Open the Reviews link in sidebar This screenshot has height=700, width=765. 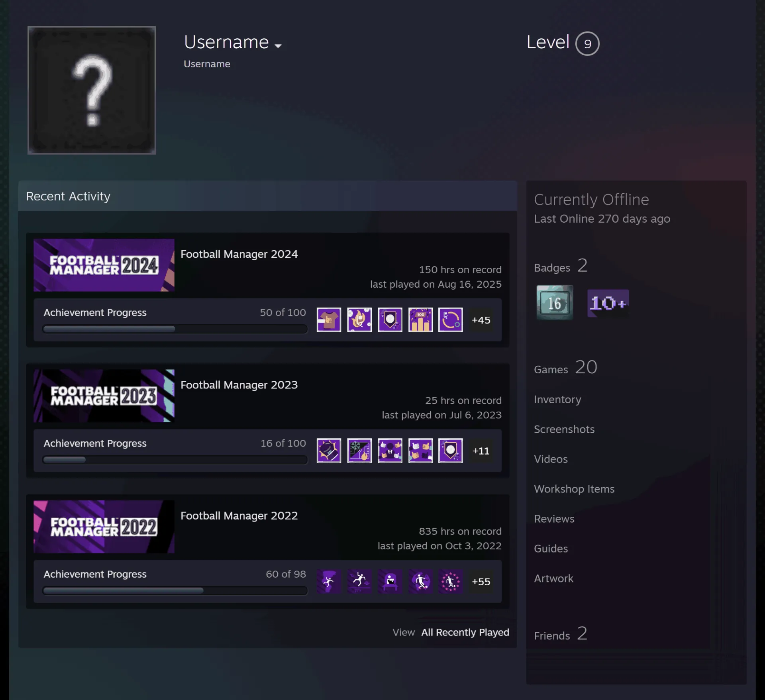(554, 519)
